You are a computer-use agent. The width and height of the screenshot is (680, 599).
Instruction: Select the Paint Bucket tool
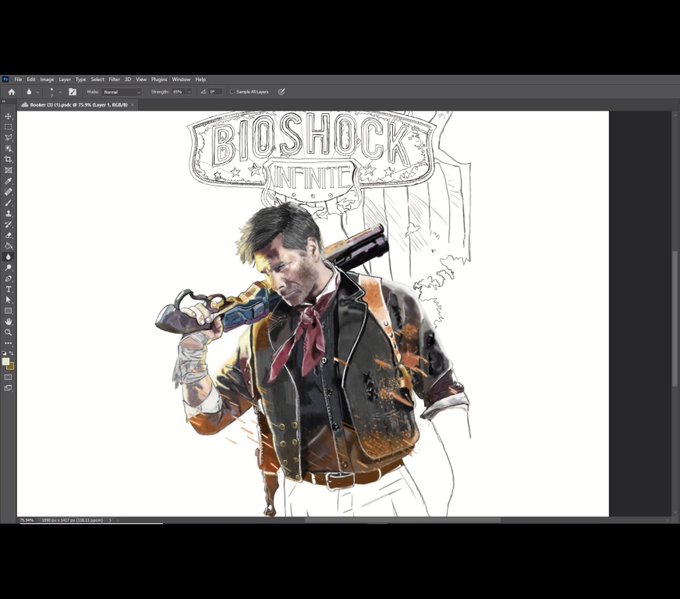click(8, 246)
